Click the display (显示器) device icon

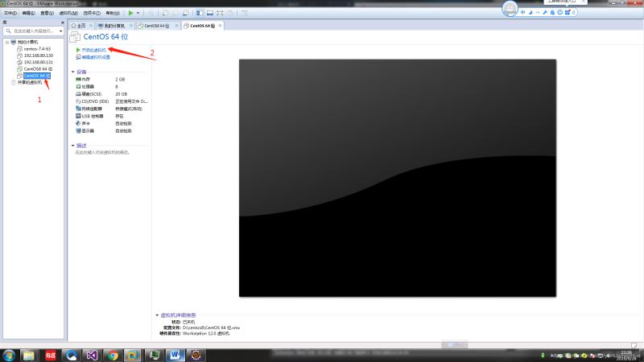(78, 130)
